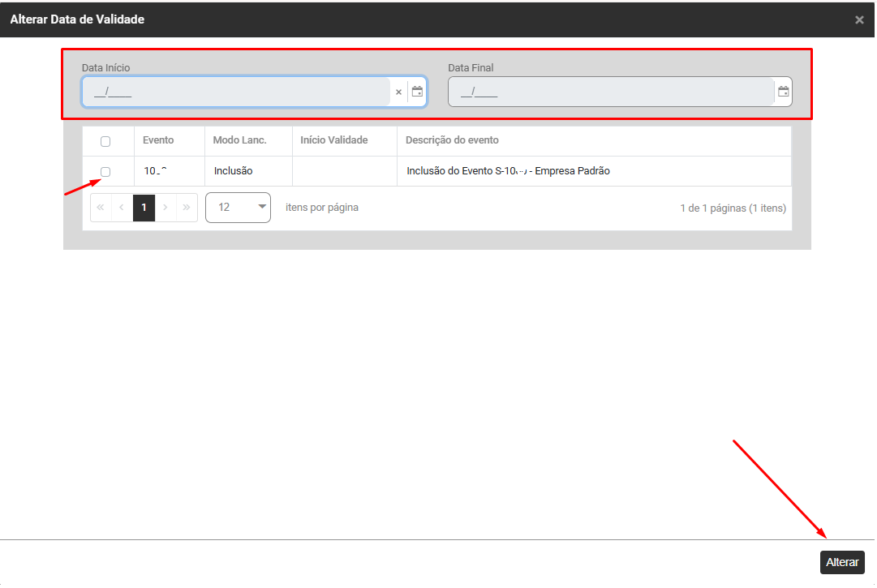877x588 pixels.
Task: Click the Alterar button
Action: [x=842, y=562]
